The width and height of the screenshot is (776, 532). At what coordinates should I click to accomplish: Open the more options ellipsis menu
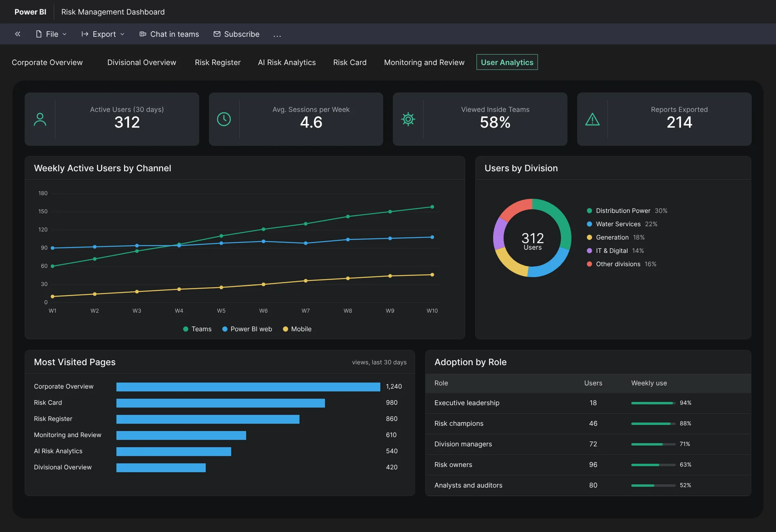tap(277, 34)
